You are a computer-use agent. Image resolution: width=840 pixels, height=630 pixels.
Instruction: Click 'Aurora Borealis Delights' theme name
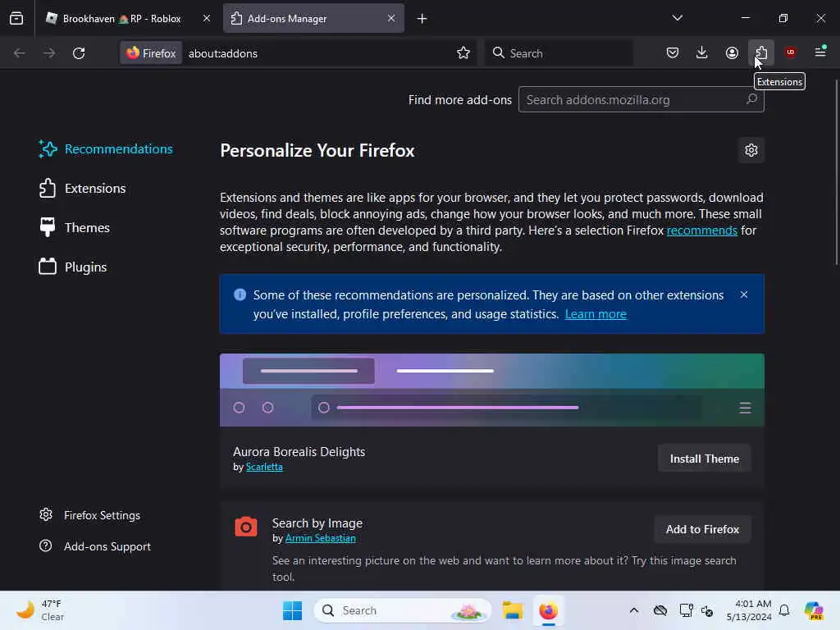[x=299, y=452]
